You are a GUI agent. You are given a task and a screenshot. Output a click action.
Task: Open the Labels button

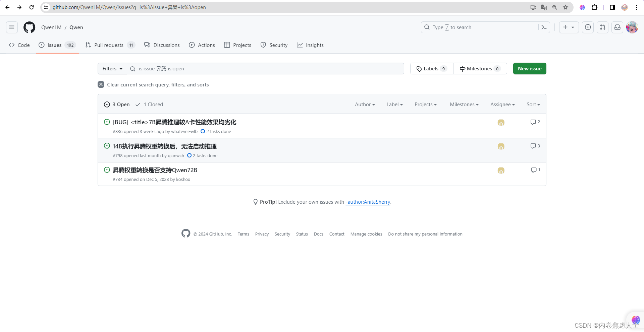tap(432, 69)
